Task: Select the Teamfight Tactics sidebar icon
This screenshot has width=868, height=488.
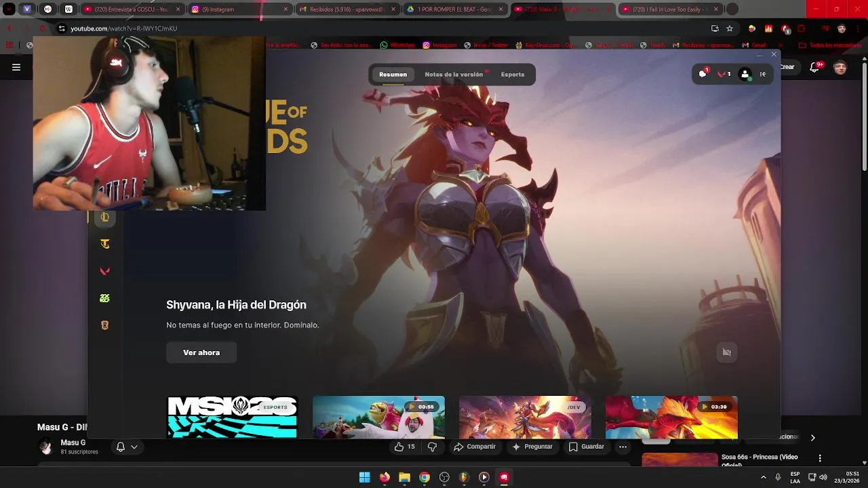Action: pos(104,244)
